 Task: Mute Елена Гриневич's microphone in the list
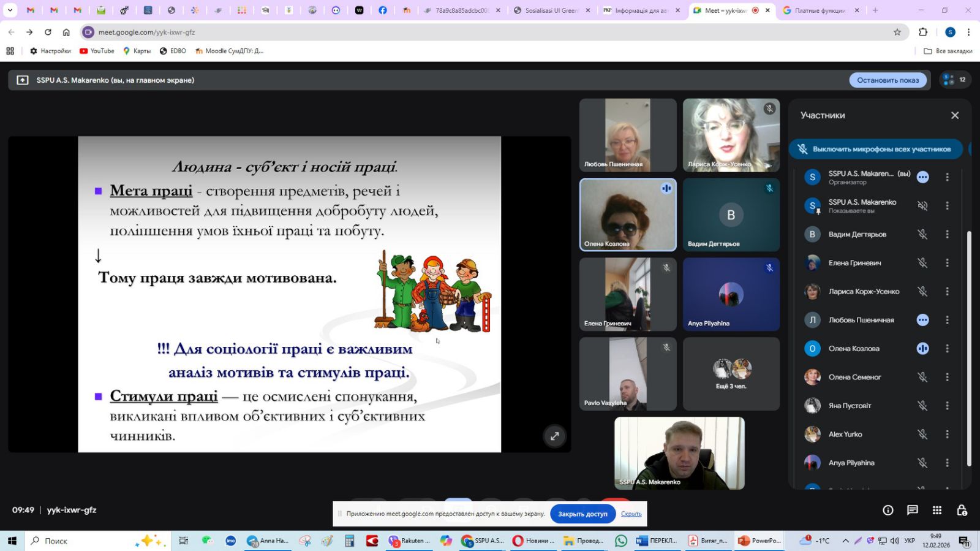922,263
